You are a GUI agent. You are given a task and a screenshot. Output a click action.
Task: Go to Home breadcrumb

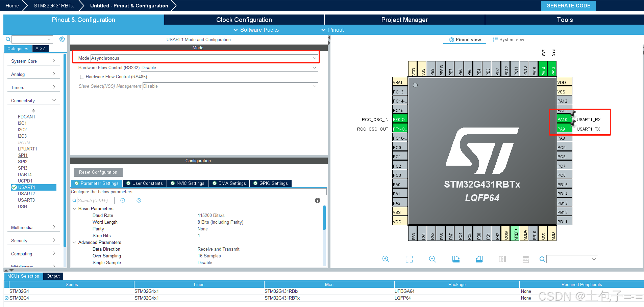[x=12, y=6]
